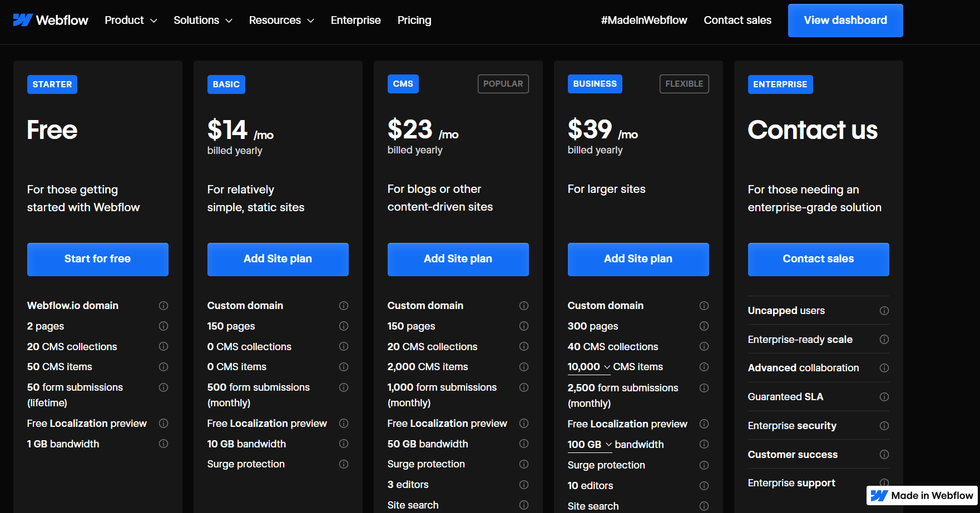Image resolution: width=980 pixels, height=513 pixels.
Task: Click the Made in Webflow badge
Action: (922, 495)
